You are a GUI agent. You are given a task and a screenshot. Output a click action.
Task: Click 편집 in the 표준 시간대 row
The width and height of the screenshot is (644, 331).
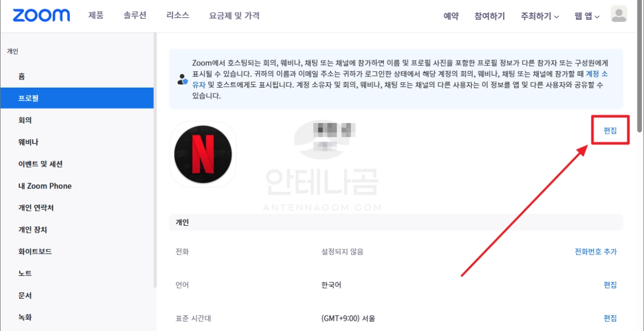pyautogui.click(x=610, y=318)
